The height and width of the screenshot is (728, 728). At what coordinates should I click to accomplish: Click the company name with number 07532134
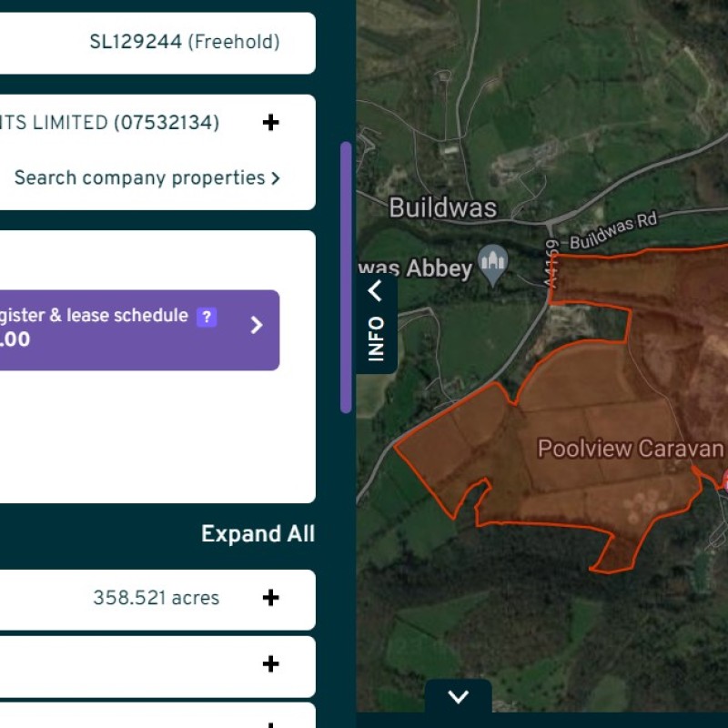[109, 123]
